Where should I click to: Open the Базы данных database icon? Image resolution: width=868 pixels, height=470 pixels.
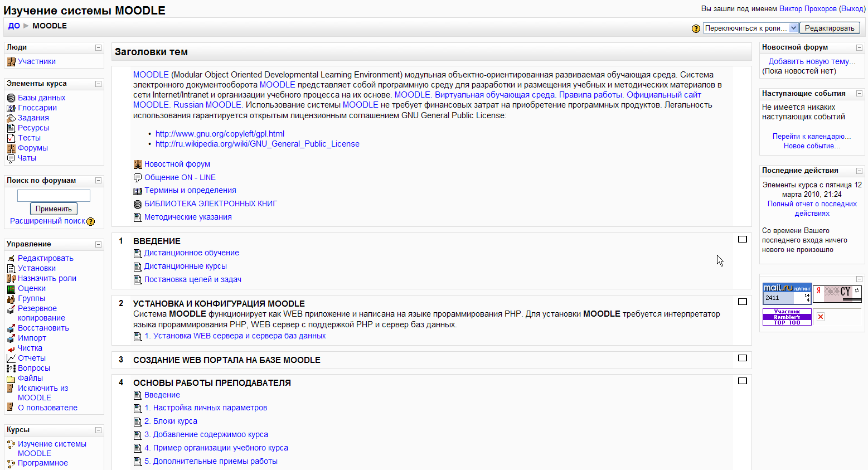click(x=11, y=98)
